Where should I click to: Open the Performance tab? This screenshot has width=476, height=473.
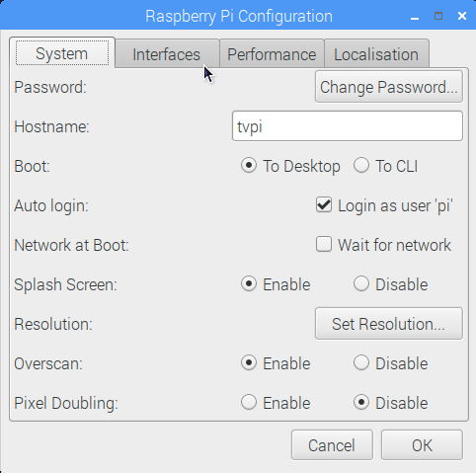click(272, 54)
